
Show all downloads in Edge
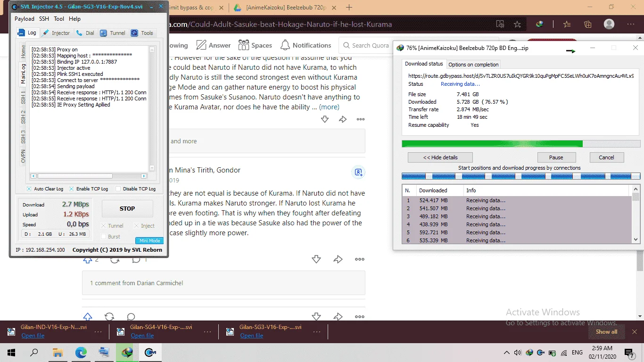[x=606, y=331]
